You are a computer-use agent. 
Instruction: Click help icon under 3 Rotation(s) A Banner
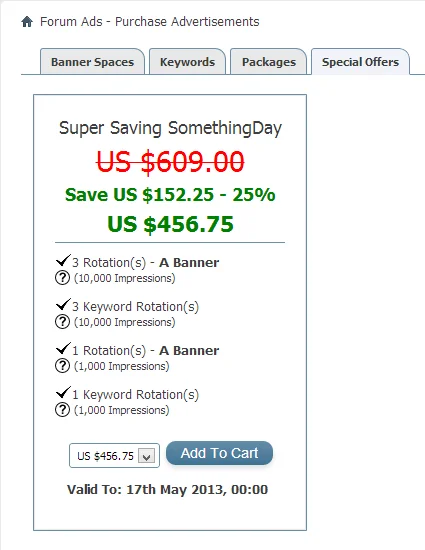(62, 278)
